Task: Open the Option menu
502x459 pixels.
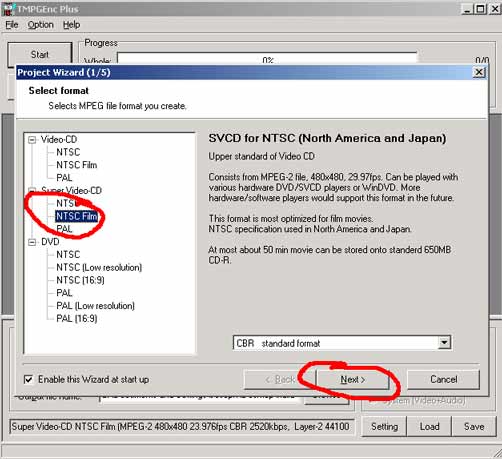Action: (x=40, y=25)
